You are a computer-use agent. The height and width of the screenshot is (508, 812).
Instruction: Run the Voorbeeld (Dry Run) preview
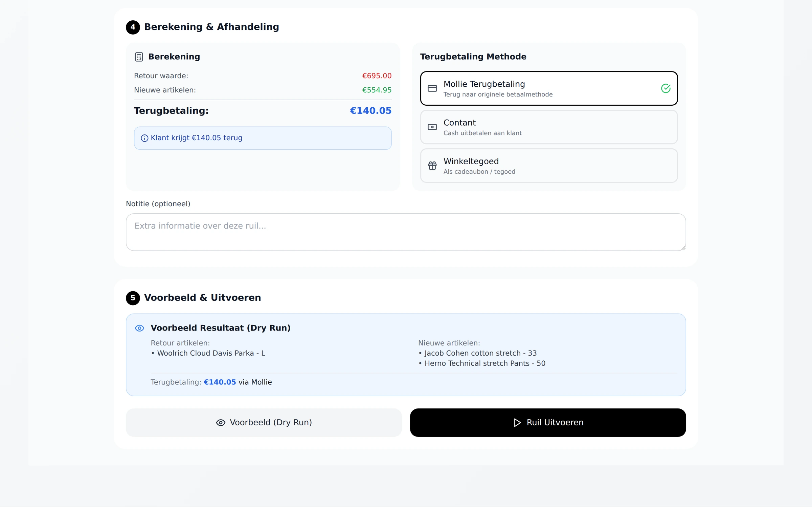(264, 423)
